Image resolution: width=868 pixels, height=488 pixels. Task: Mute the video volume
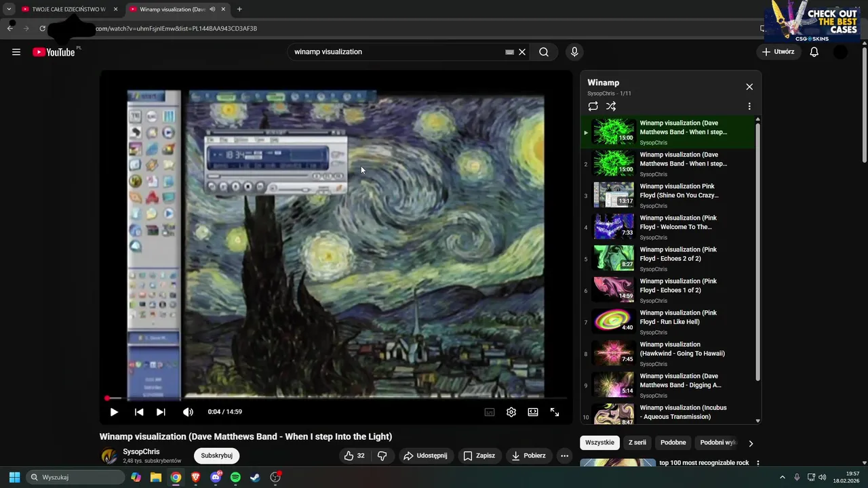coord(188,412)
